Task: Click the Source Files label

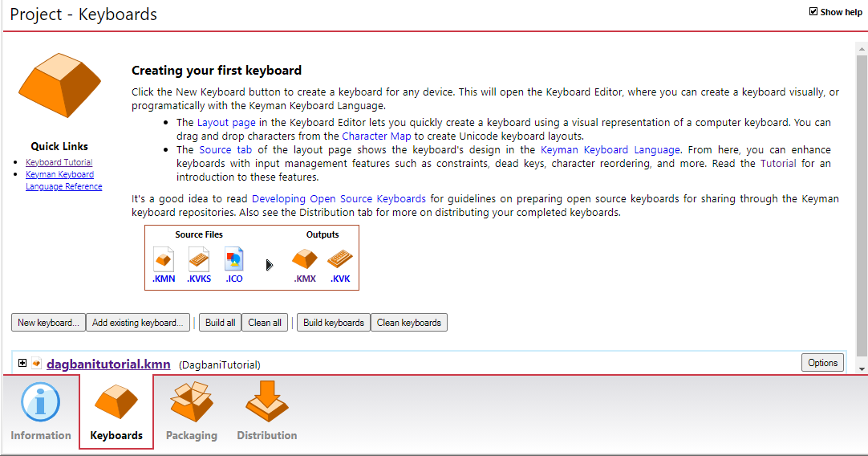Action: (x=199, y=234)
